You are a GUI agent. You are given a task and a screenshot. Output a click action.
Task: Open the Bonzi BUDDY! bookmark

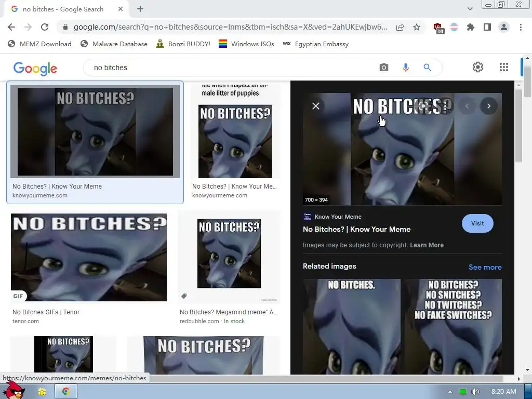click(183, 44)
